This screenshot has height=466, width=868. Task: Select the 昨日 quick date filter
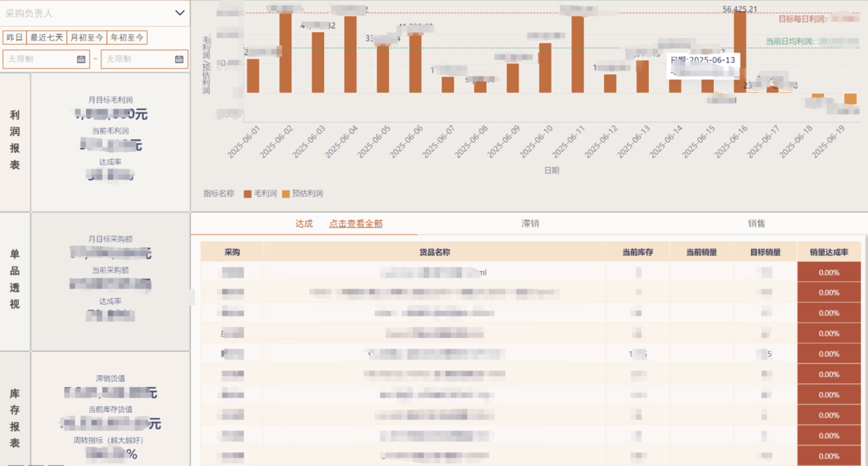tap(14, 38)
